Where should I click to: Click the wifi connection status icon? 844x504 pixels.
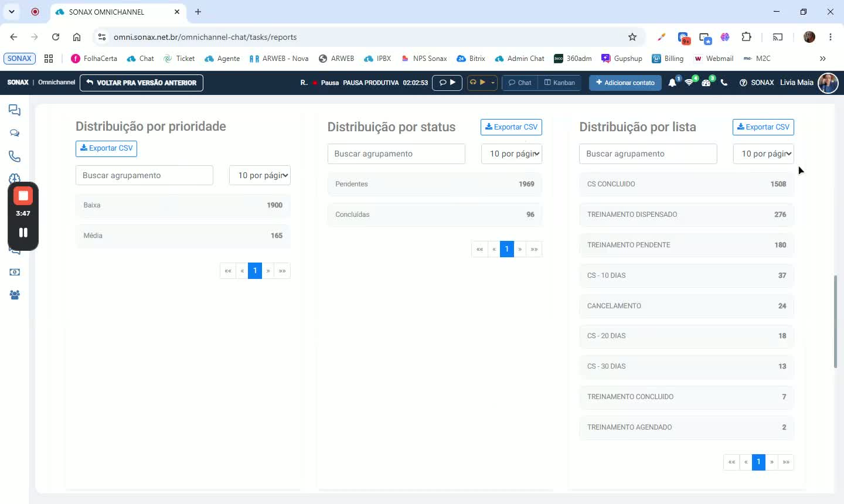click(689, 83)
